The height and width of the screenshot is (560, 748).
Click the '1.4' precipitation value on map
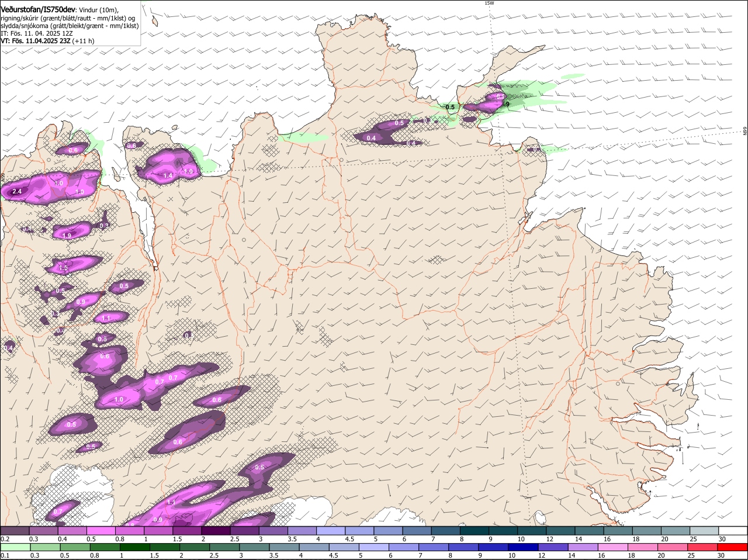[x=168, y=175]
